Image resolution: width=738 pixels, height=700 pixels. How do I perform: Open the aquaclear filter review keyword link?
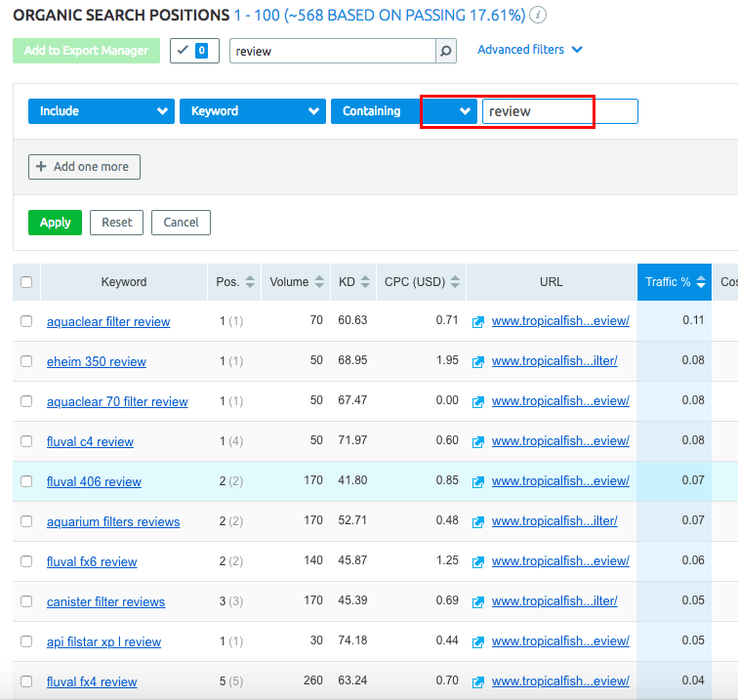tap(108, 321)
